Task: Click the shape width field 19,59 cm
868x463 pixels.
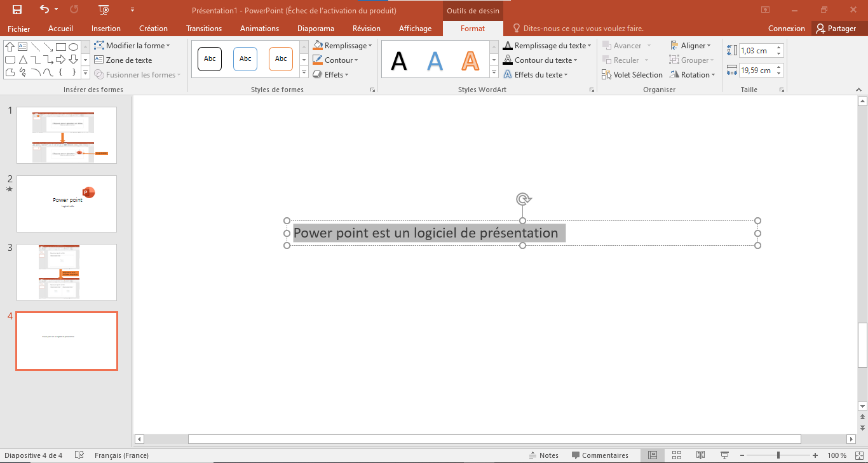Action: (756, 70)
